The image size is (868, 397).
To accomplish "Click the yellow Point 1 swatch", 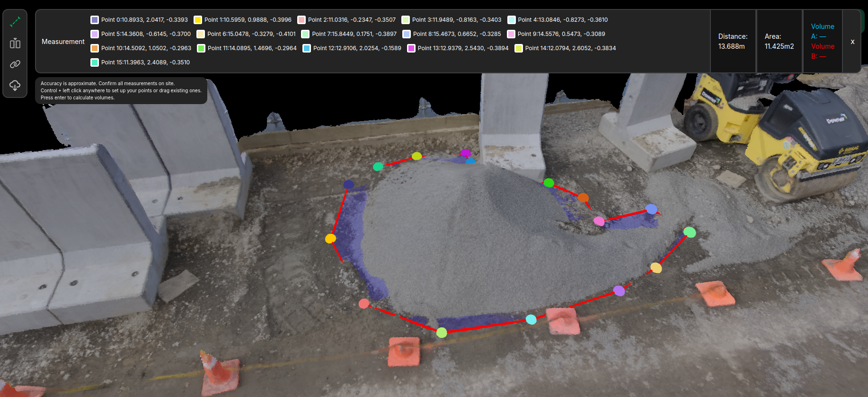I will point(198,20).
